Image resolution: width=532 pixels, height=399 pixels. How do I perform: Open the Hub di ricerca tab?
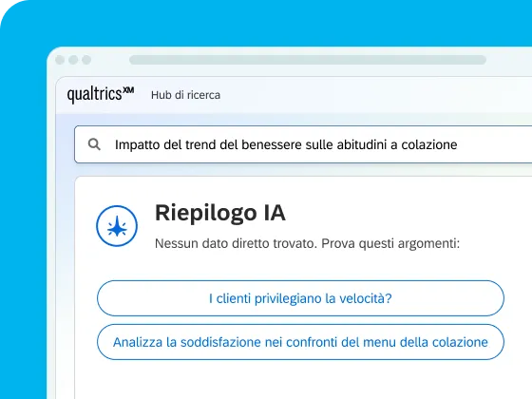[x=185, y=95]
